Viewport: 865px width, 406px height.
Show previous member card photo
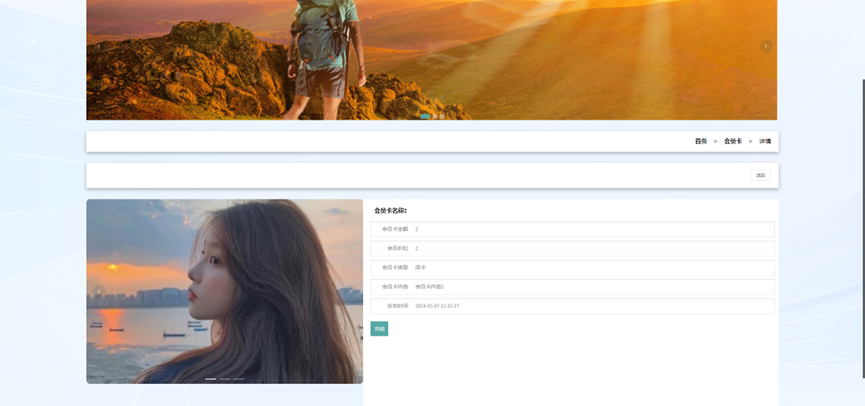tap(99, 291)
